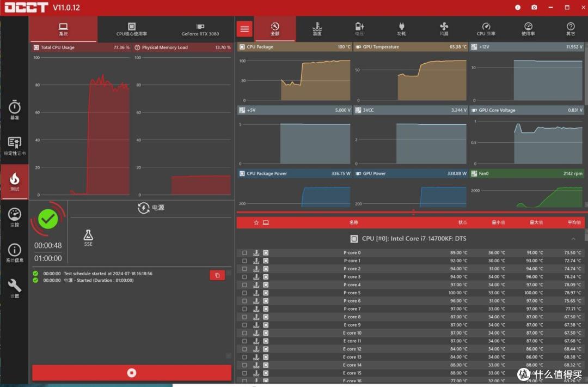Sort by the minimum value column header
Image resolution: width=588 pixels, height=387 pixels.
pyautogui.click(x=498, y=222)
